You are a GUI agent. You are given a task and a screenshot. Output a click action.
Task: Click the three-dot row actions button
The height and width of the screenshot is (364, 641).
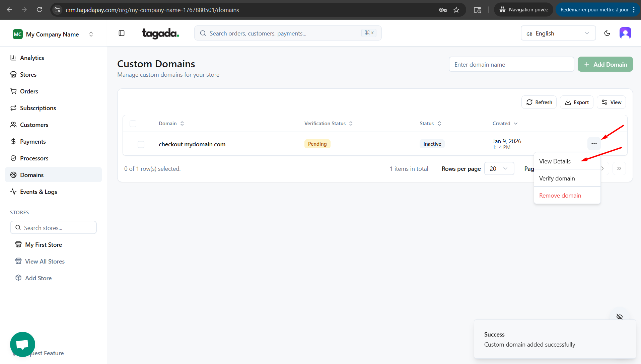(594, 144)
